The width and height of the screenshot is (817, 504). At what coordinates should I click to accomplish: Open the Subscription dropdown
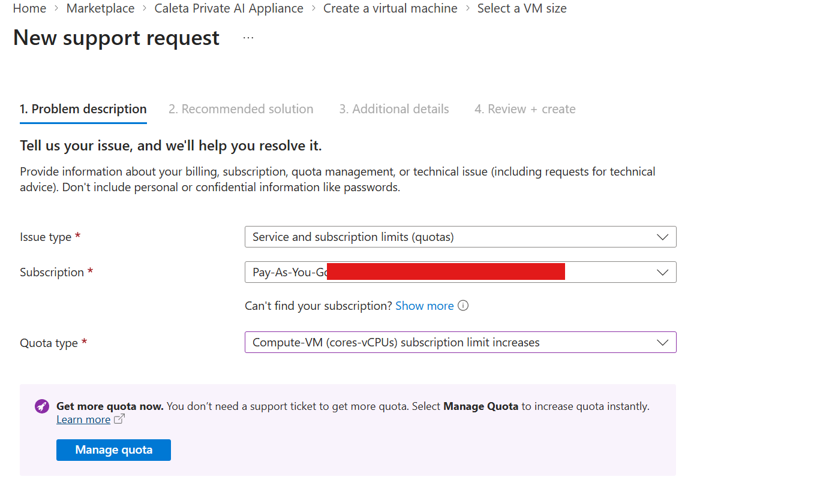(x=460, y=272)
